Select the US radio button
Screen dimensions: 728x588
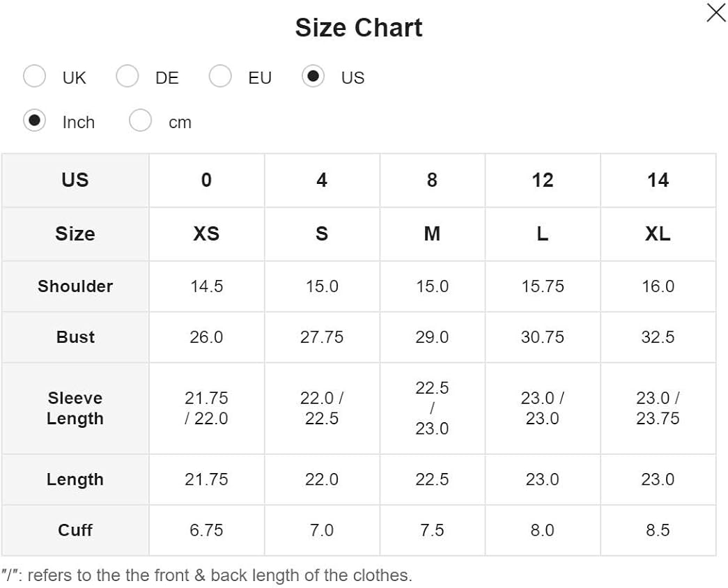313,77
